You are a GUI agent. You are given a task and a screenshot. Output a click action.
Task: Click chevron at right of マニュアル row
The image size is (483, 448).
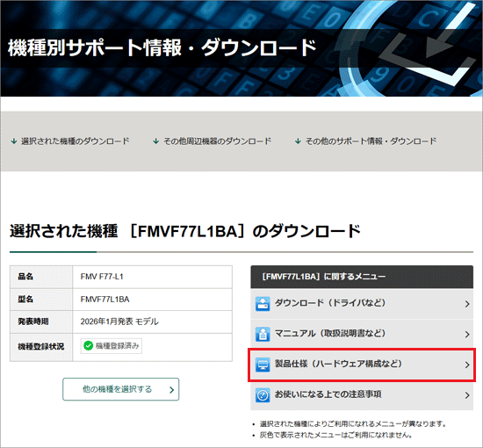pyautogui.click(x=467, y=335)
